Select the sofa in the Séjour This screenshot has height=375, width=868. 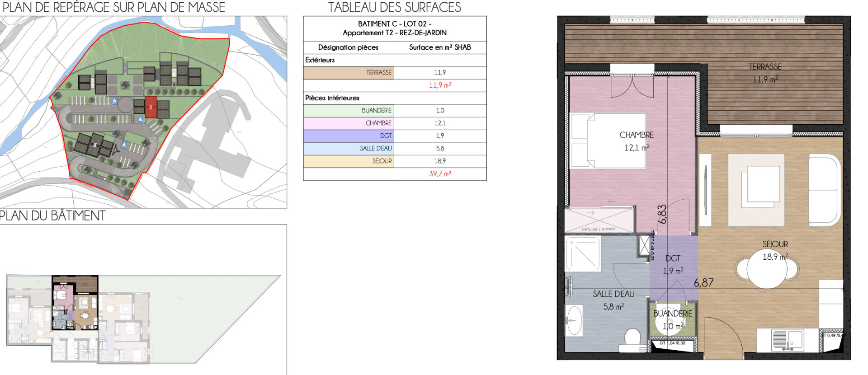coord(824,190)
